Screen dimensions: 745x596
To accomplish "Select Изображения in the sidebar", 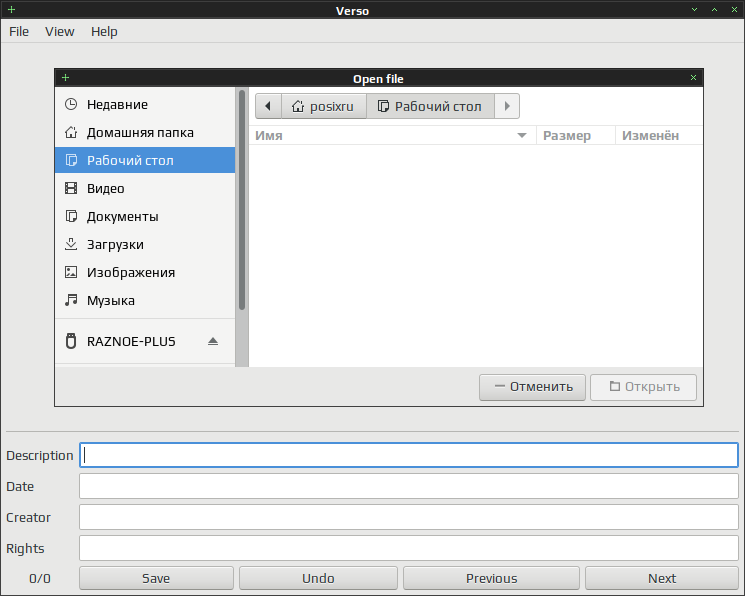I will point(144,272).
